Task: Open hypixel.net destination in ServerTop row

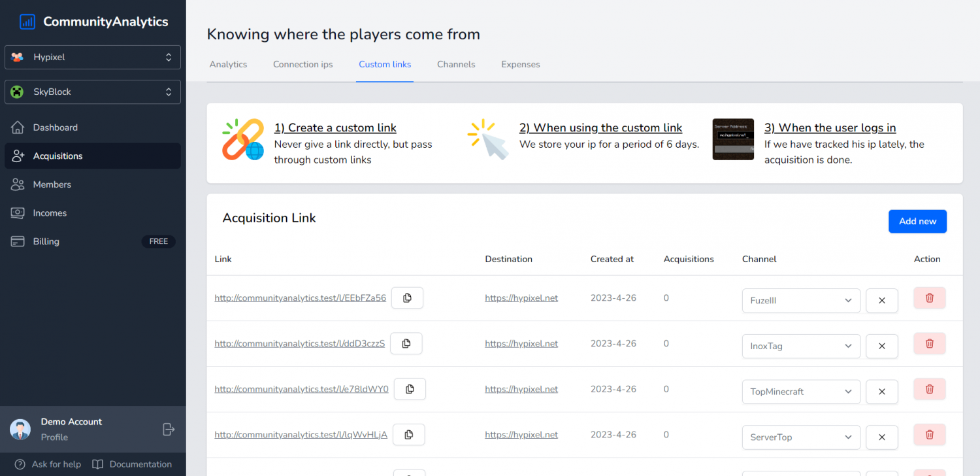Action: 521,434
